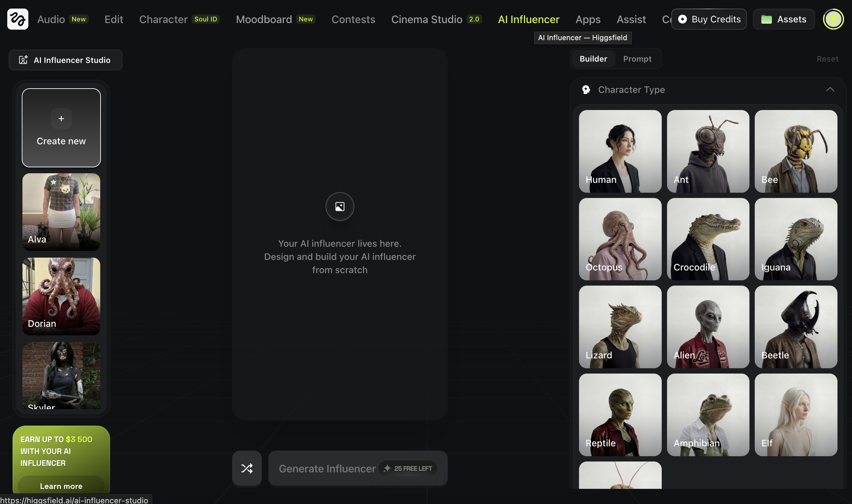
Task: Click the Buy Credits button
Action: (x=709, y=19)
